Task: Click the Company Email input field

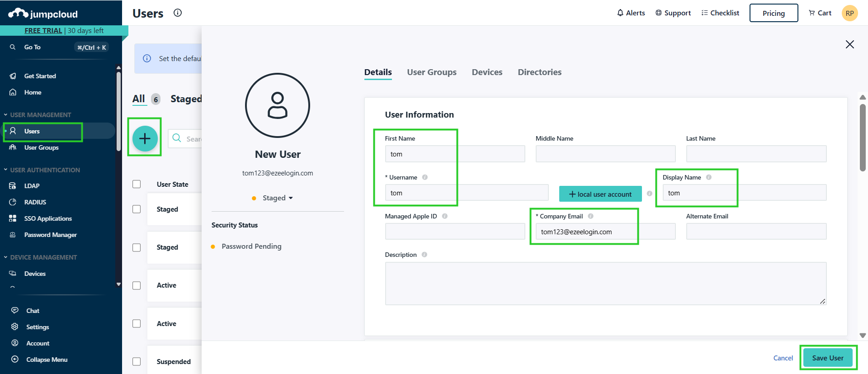Action: coord(605,232)
